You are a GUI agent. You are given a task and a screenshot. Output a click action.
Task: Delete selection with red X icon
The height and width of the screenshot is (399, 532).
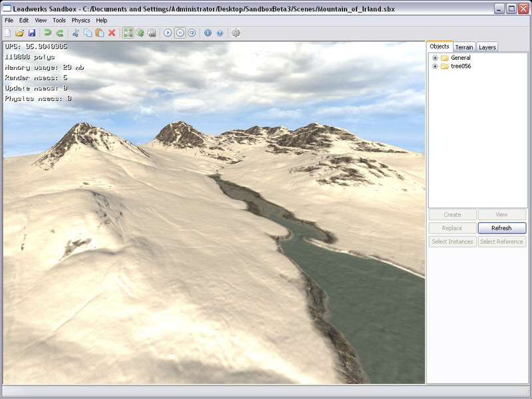coord(112,33)
